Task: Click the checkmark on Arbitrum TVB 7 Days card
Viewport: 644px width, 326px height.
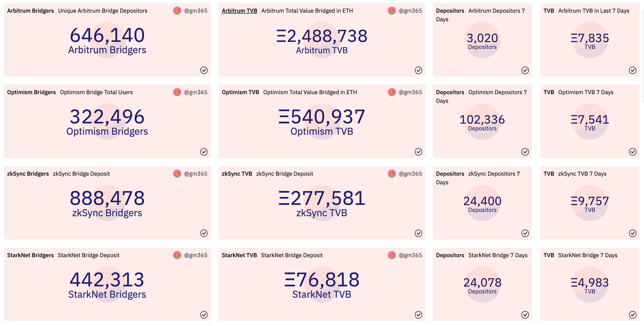Action: [x=632, y=70]
